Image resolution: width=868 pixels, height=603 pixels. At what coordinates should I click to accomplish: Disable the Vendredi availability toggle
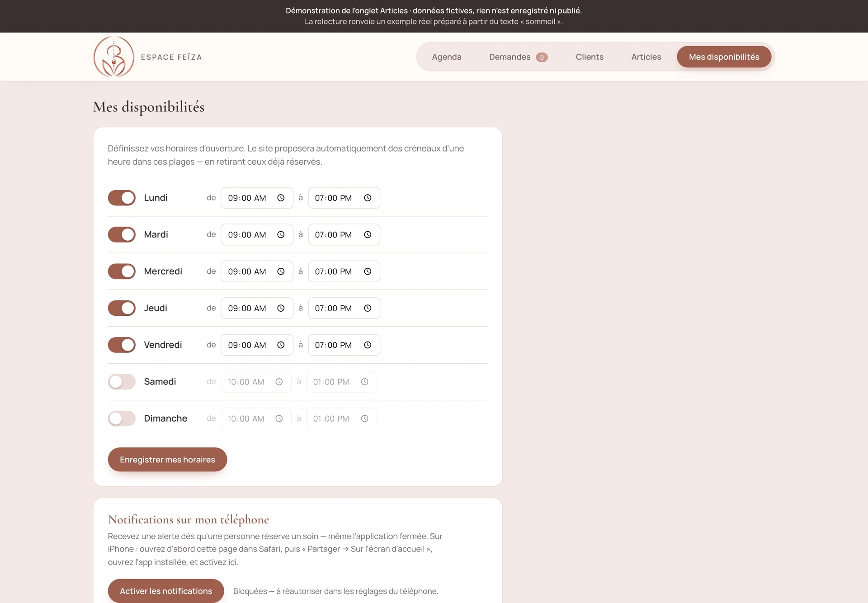pos(122,345)
